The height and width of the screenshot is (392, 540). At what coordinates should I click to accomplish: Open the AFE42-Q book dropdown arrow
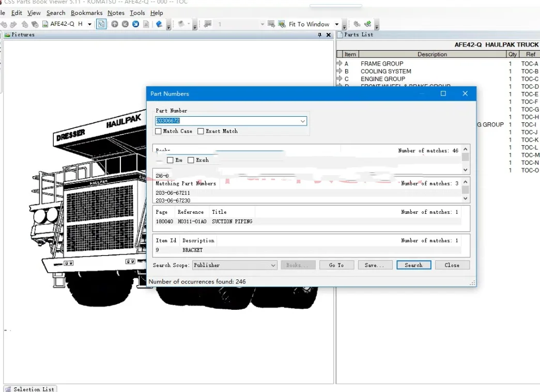89,24
